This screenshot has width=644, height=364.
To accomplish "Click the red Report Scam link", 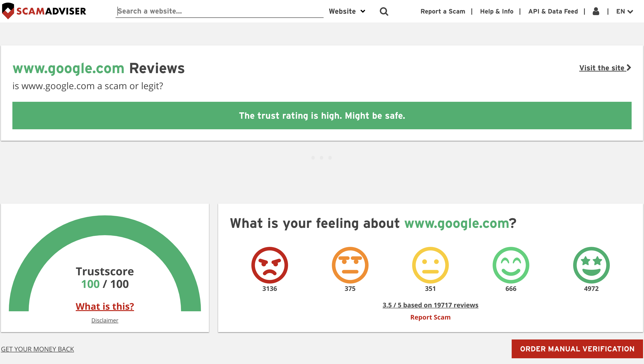I will [430, 317].
